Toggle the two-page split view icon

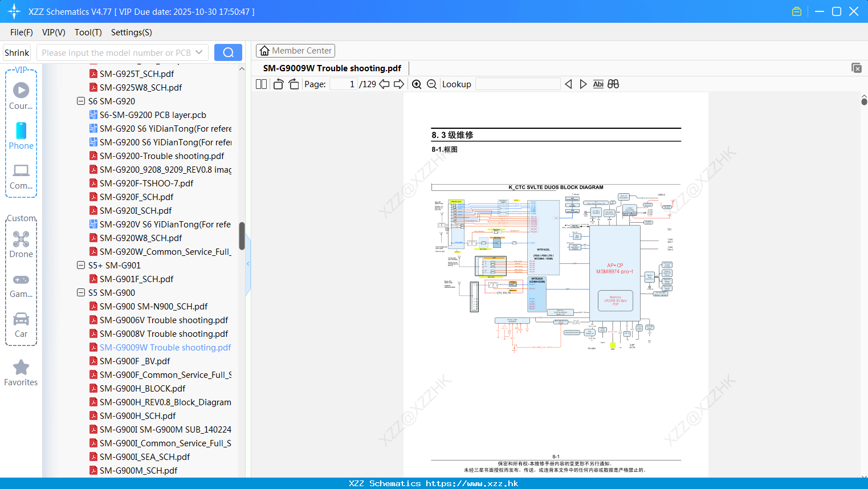click(x=261, y=84)
